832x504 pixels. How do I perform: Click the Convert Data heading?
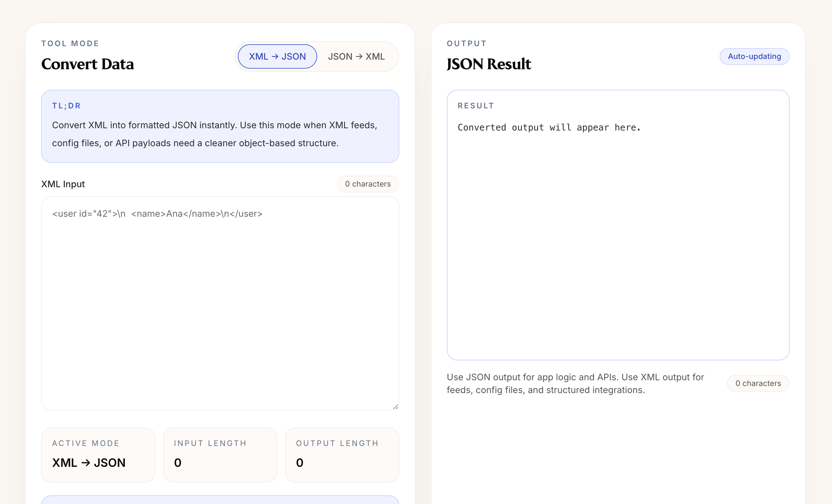pyautogui.click(x=88, y=64)
